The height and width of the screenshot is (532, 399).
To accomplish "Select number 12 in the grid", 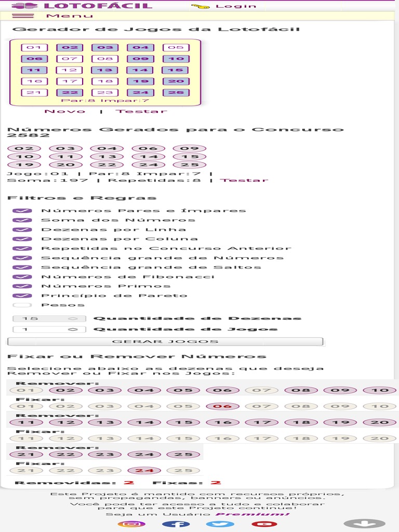I will click(x=70, y=70).
